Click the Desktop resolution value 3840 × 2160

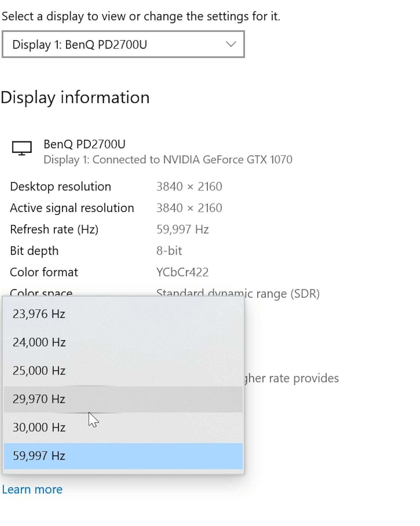click(189, 187)
